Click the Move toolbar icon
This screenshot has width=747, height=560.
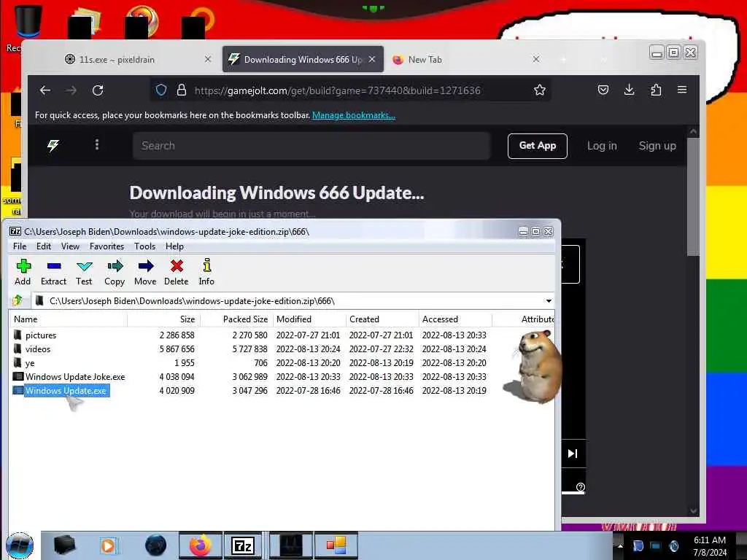[145, 273]
